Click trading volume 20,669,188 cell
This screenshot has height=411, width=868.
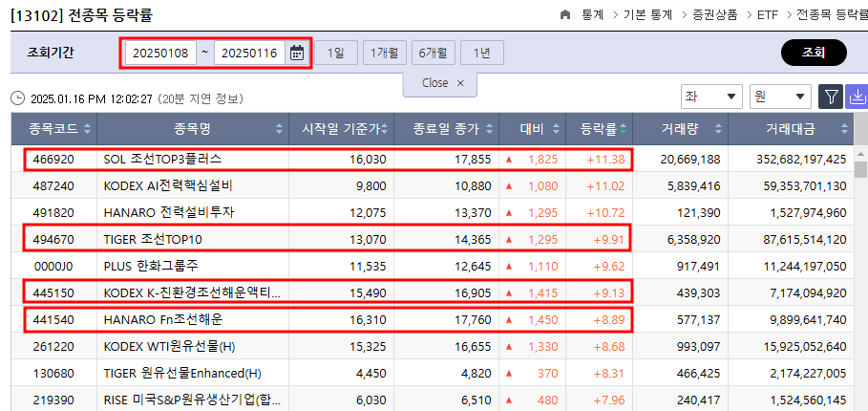690,160
